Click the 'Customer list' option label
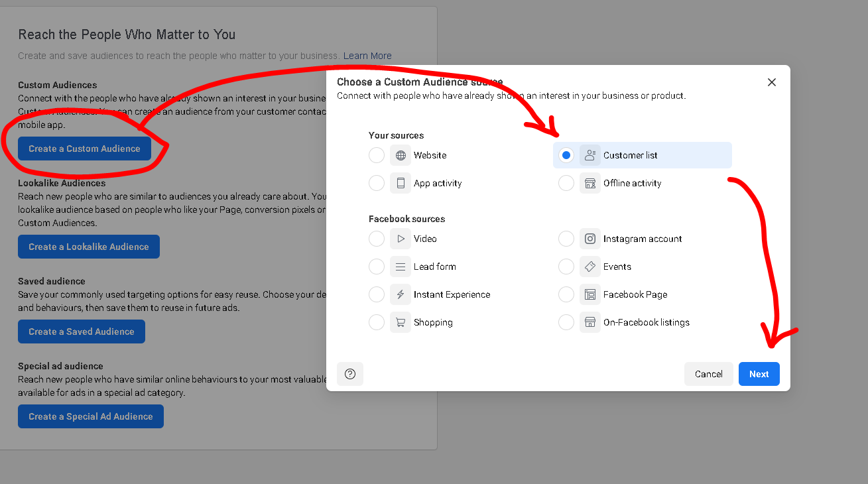 [x=631, y=155]
